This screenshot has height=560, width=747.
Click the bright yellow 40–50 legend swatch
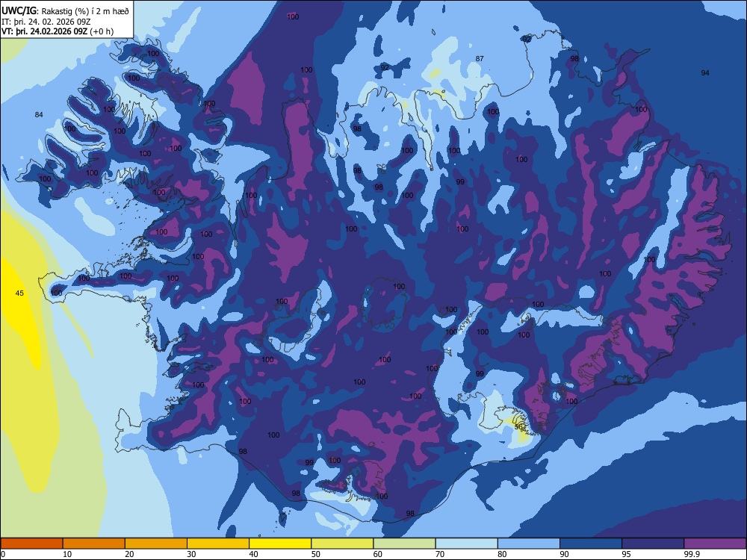[280, 544]
